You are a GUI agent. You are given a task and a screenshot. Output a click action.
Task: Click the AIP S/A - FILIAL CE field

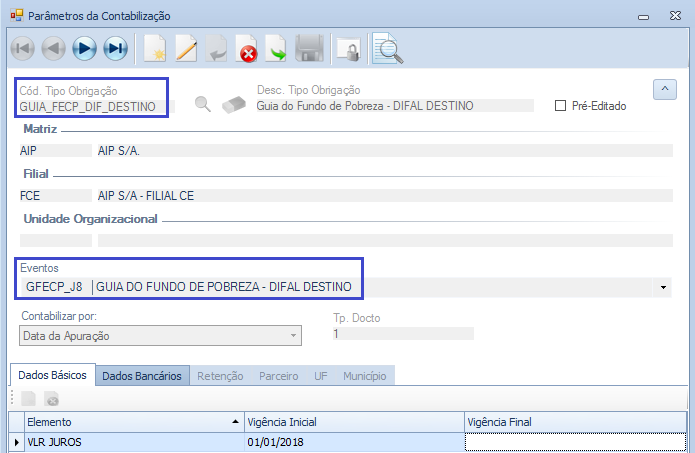point(385,196)
